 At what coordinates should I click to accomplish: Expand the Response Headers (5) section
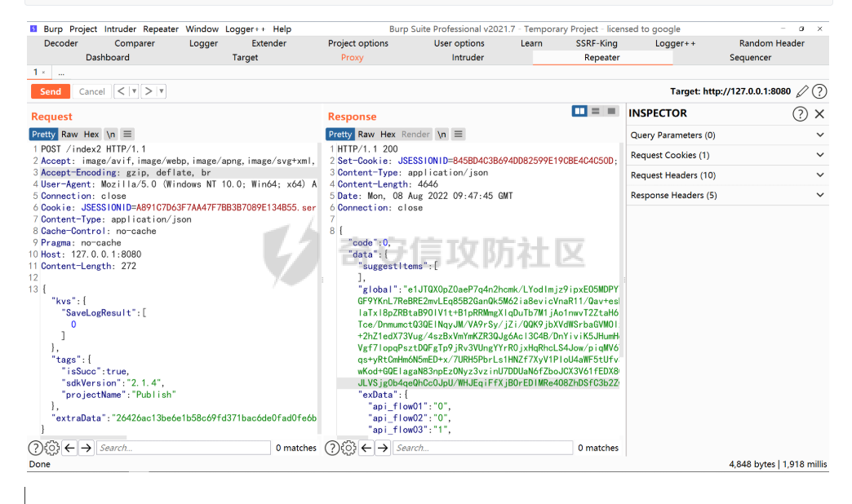(728, 196)
